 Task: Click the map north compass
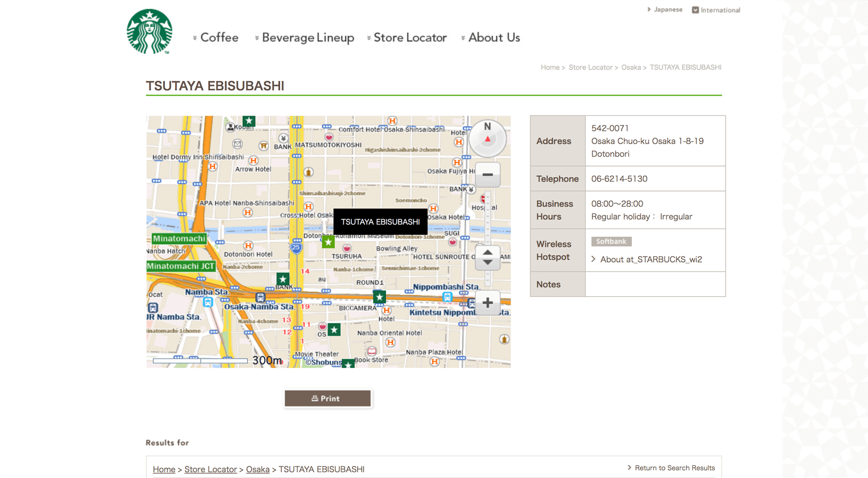(487, 138)
